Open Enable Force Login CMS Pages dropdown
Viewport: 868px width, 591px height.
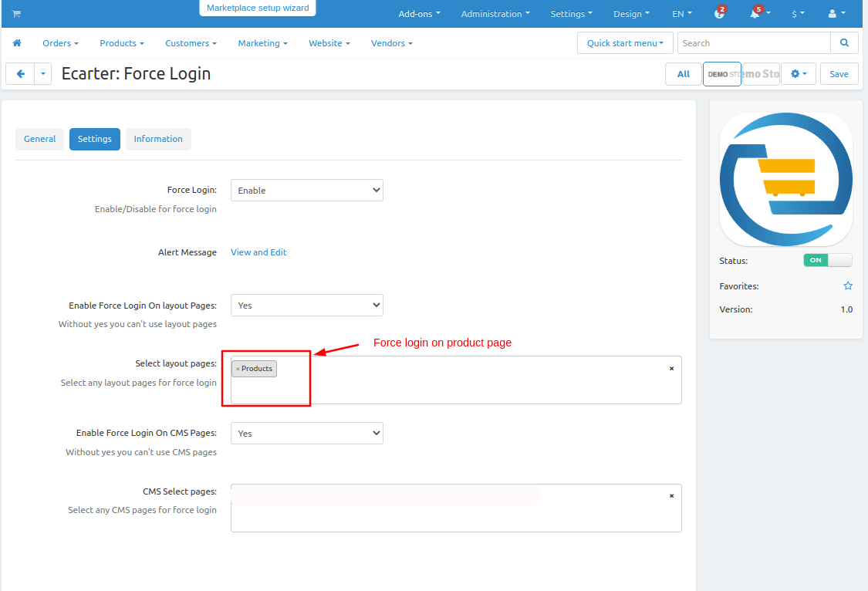[x=306, y=434]
